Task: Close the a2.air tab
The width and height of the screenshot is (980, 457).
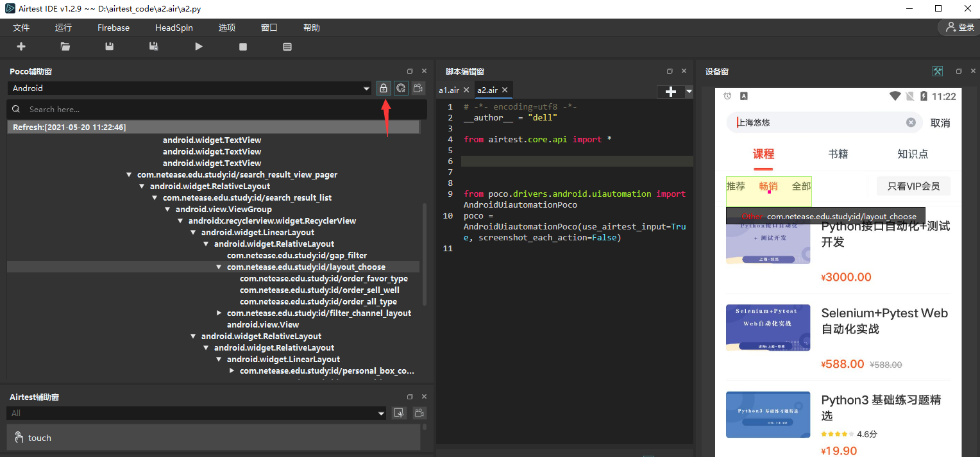Action: point(505,90)
